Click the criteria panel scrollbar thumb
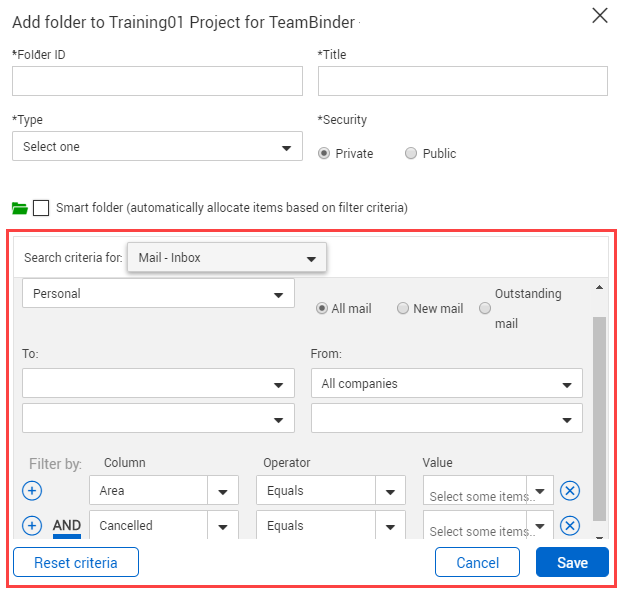624x598 pixels. [599, 419]
